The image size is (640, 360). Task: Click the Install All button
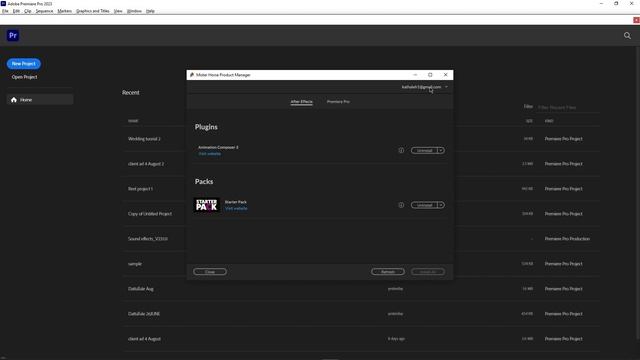(428, 272)
